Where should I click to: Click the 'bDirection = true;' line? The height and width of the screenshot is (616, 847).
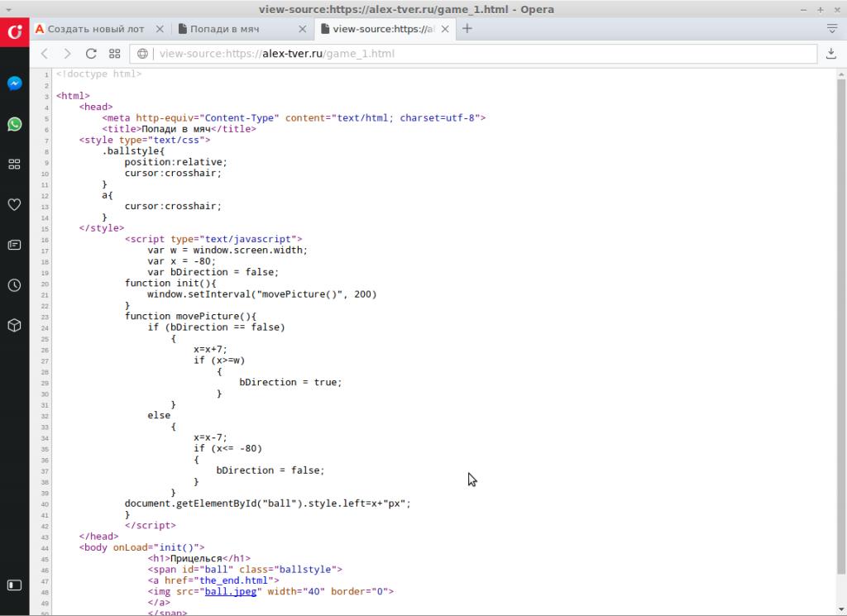290,382
